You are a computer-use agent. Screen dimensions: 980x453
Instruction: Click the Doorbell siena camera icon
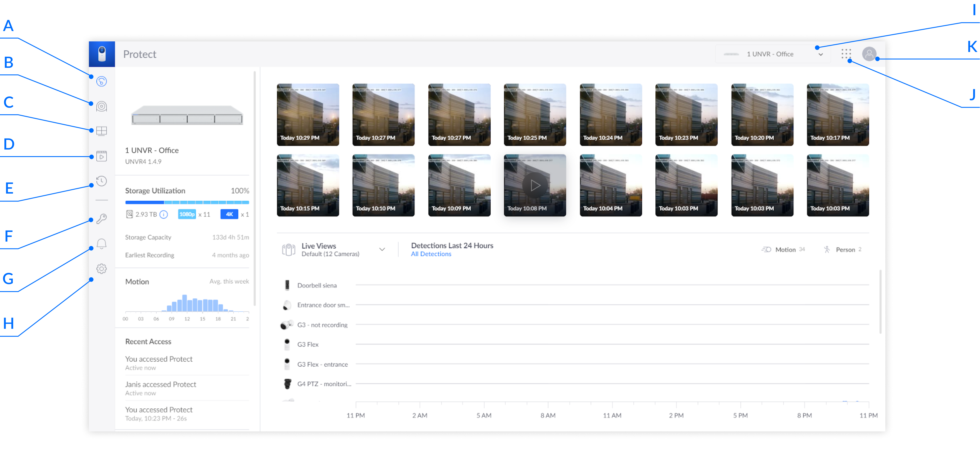tap(287, 285)
